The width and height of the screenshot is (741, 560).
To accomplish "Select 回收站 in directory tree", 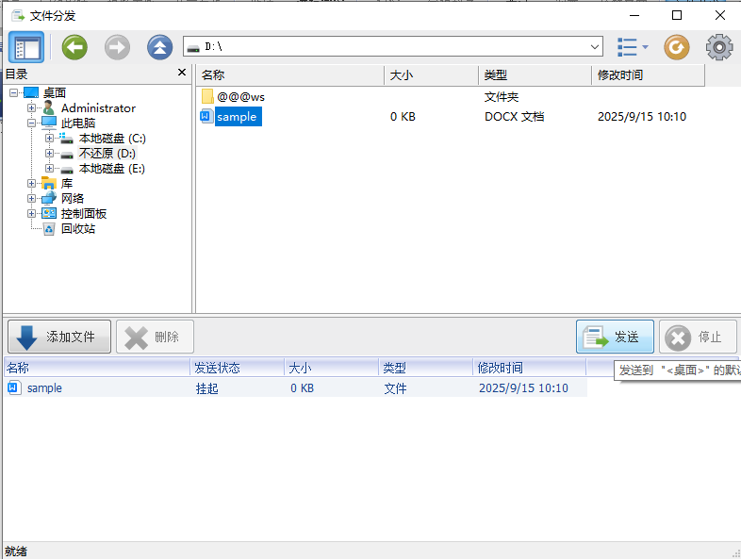I will click(78, 229).
